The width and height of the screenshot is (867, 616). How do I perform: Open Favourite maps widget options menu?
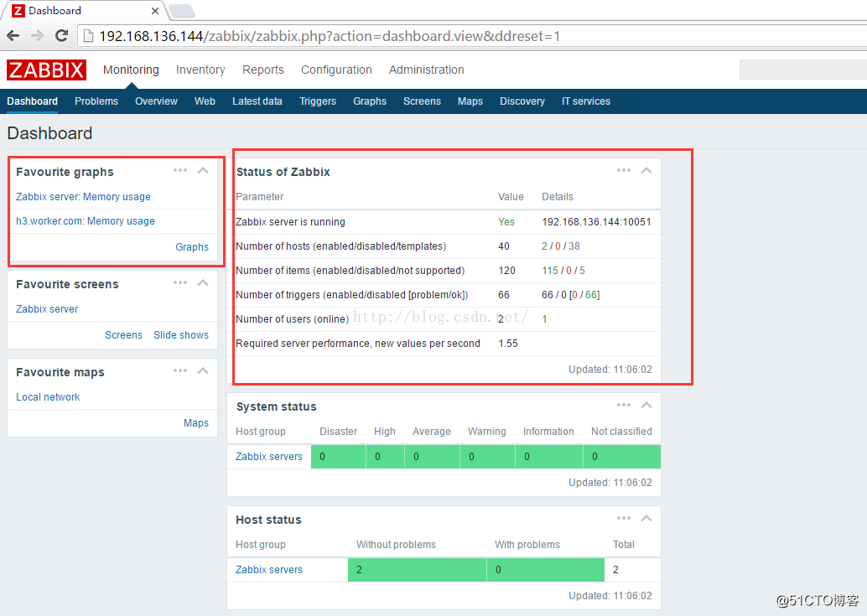pyautogui.click(x=180, y=370)
